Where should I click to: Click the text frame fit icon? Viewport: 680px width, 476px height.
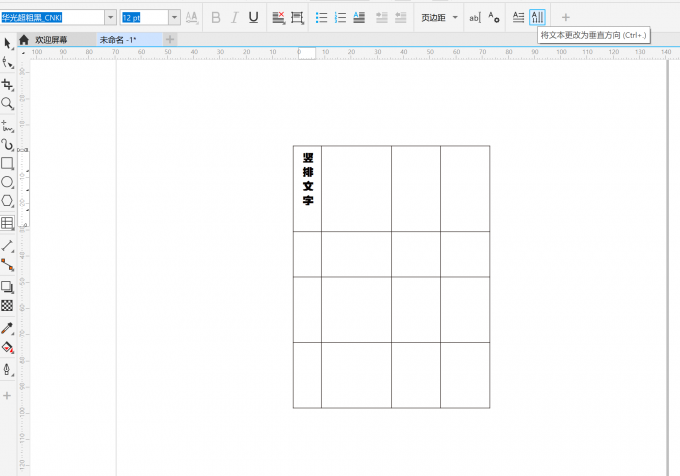click(x=298, y=17)
